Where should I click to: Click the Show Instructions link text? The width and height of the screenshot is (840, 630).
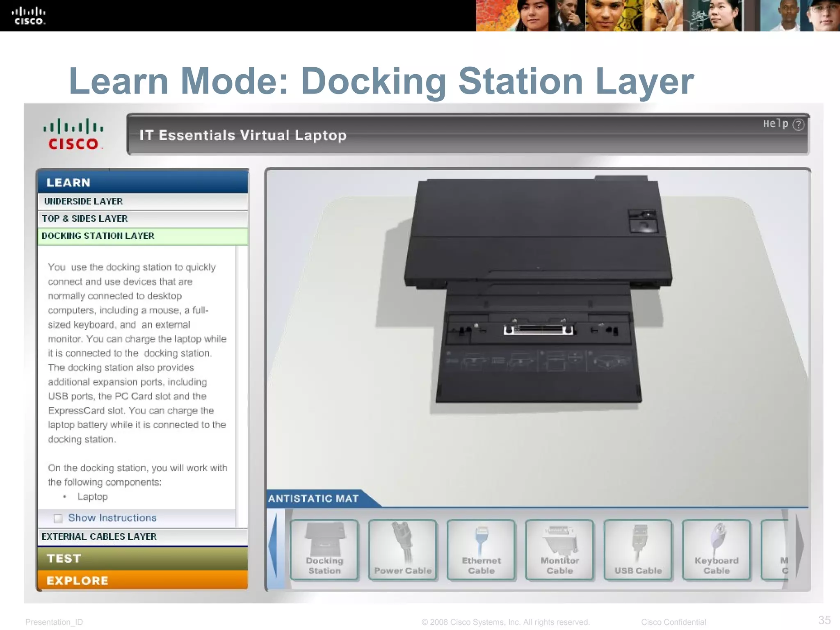pyautogui.click(x=112, y=518)
